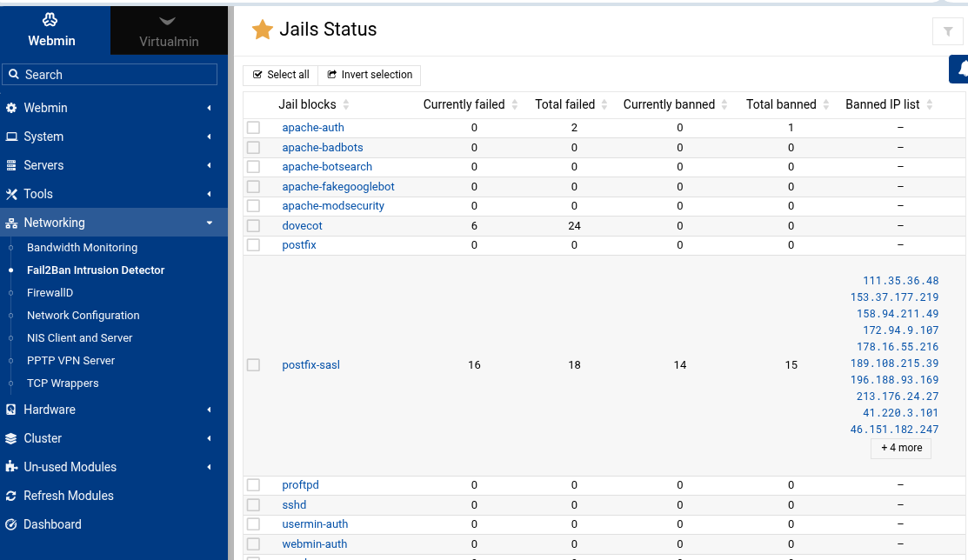
Task: Open the filter funnel icon
Action: [948, 31]
